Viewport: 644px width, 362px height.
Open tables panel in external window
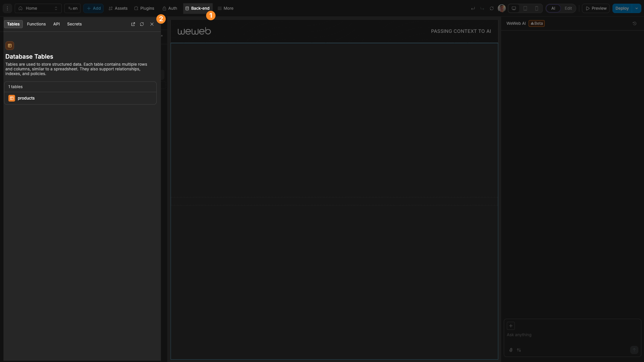(133, 24)
